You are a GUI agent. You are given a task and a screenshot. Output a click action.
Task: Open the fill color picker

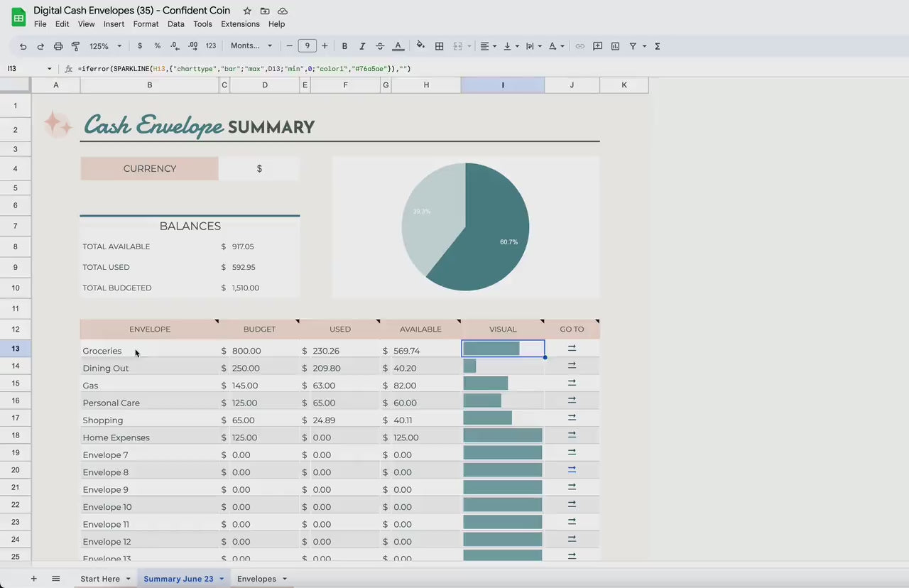point(420,46)
